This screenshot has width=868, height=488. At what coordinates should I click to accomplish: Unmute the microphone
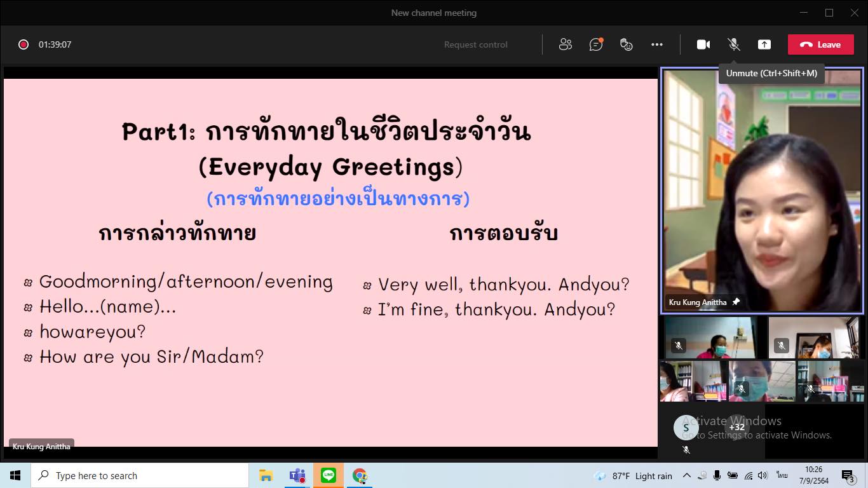pyautogui.click(x=733, y=44)
